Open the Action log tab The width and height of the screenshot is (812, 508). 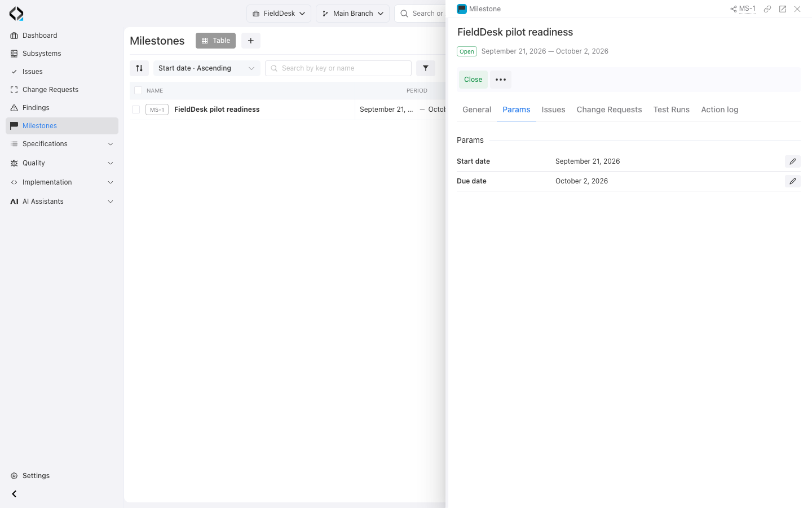(720, 110)
